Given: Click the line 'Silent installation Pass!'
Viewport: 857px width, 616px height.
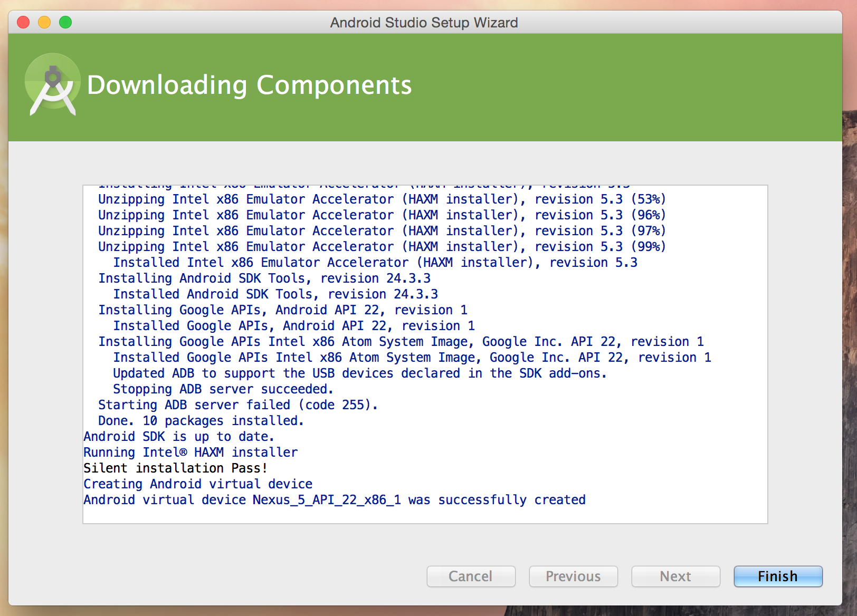Looking at the screenshot, I should pos(175,468).
